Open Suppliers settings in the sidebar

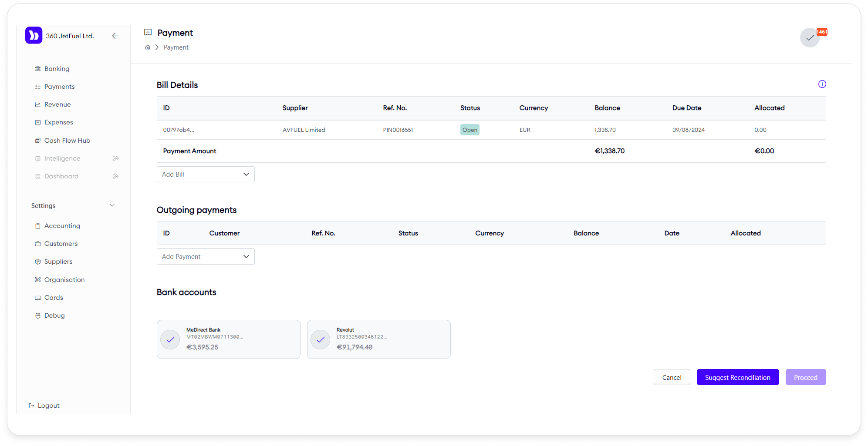pos(58,262)
